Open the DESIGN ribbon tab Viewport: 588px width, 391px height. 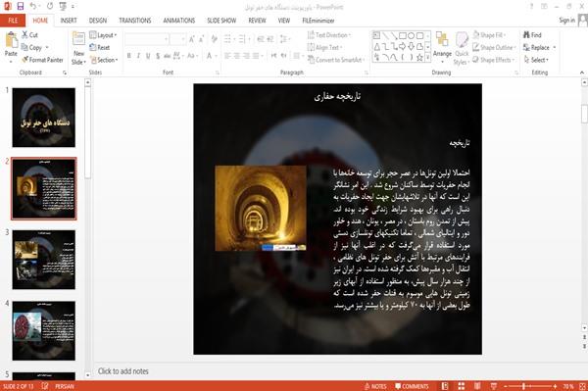[x=98, y=21]
